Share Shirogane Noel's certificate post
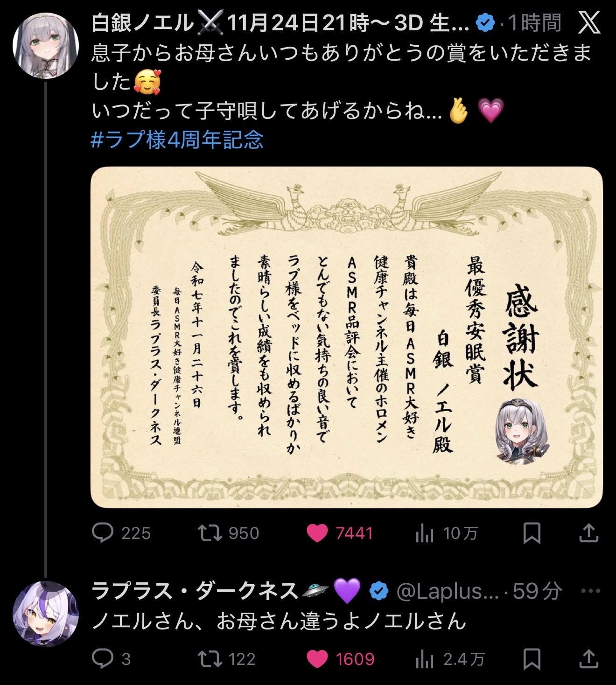Screen dimensions: 616x685 [589, 533]
